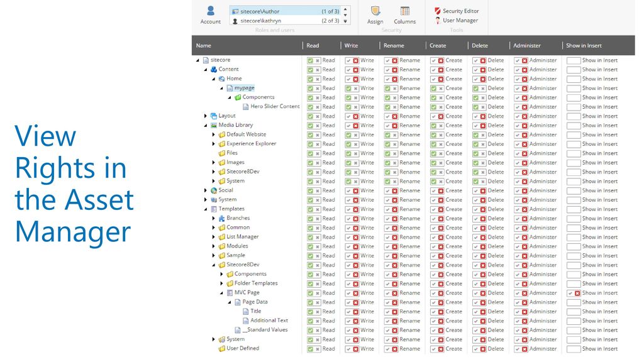Click the Social node icon
644x362 pixels.
coord(214,190)
